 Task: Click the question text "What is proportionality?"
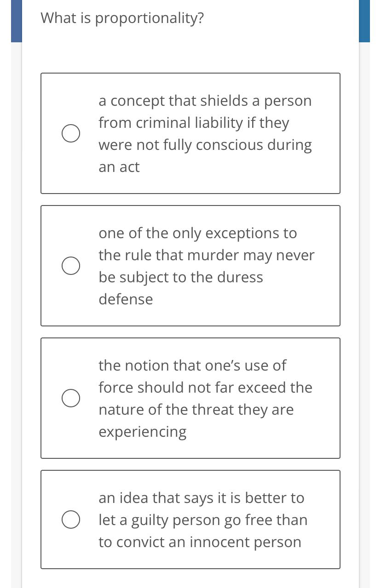122,17
